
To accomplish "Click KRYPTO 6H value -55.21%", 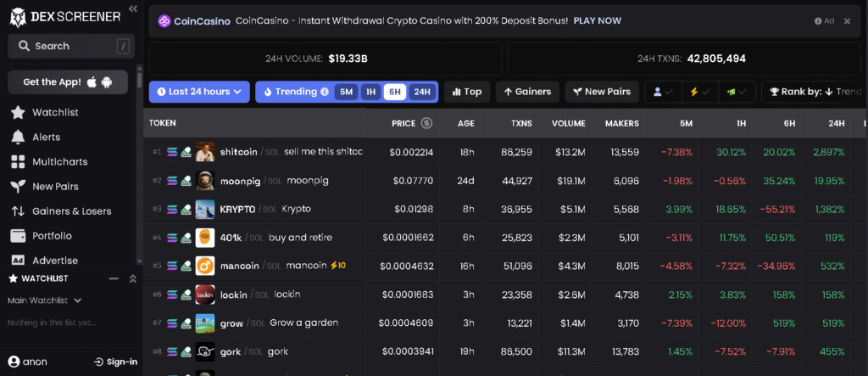I will pos(776,210).
